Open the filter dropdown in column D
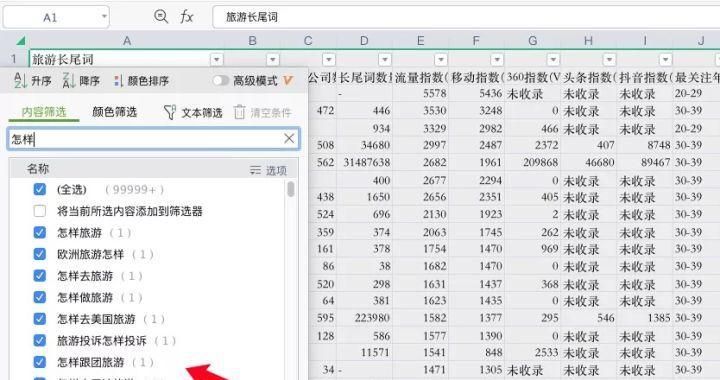The image size is (720, 380). tap(385, 59)
